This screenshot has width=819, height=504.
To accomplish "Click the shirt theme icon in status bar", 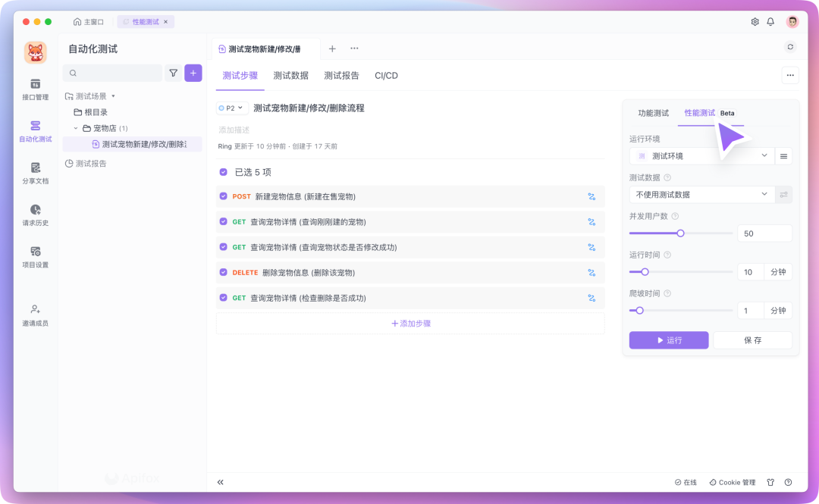I will pos(770,482).
